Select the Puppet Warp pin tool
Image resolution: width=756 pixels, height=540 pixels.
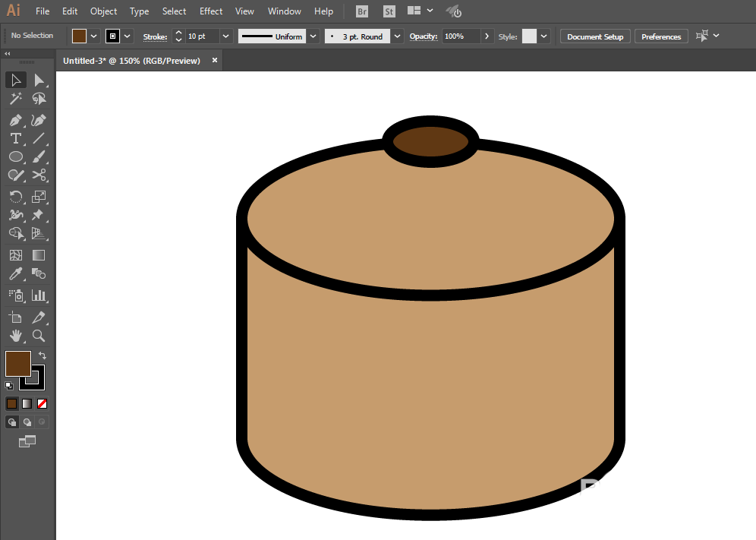coord(39,215)
